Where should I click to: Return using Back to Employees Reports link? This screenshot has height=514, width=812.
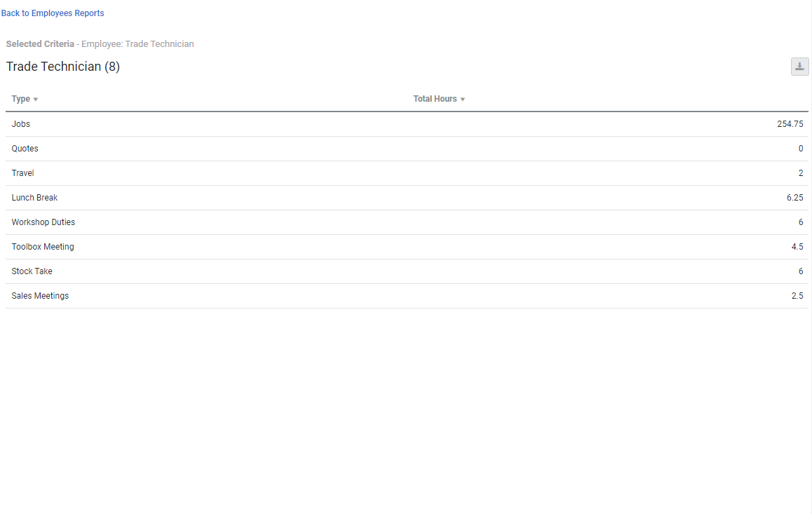click(x=53, y=13)
